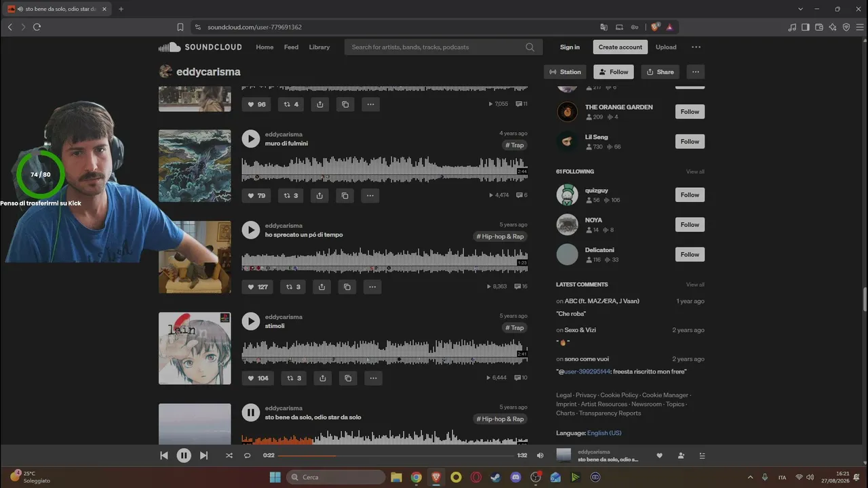
Task: Open the SoundCloud header more menu after Upload
Action: coord(696,47)
